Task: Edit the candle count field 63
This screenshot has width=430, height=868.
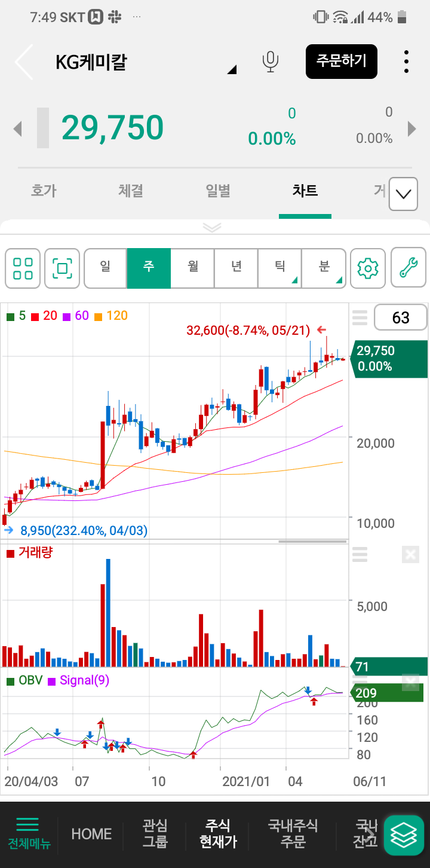Action: click(401, 317)
